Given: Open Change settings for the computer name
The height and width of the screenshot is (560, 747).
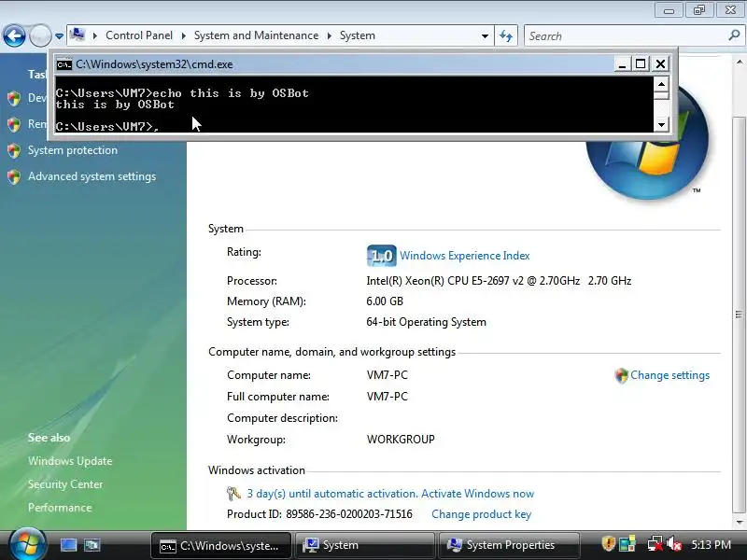Looking at the screenshot, I should pos(669,375).
